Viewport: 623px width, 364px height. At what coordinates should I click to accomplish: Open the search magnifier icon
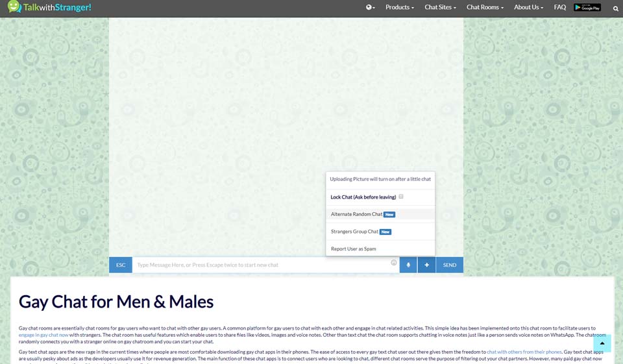(615, 8)
